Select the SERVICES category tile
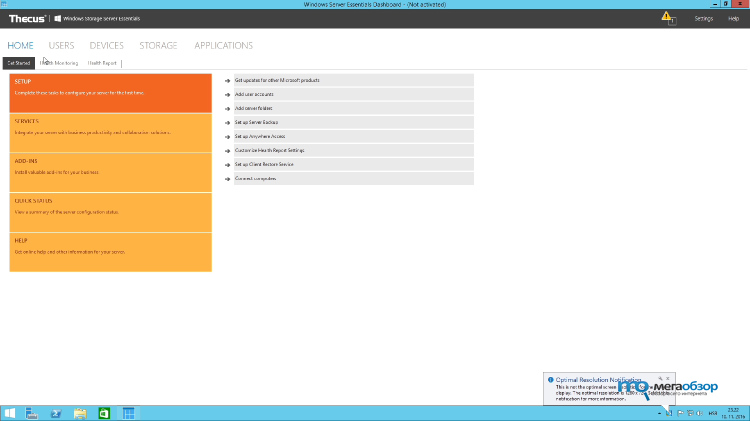This screenshot has height=421, width=750. click(x=110, y=133)
